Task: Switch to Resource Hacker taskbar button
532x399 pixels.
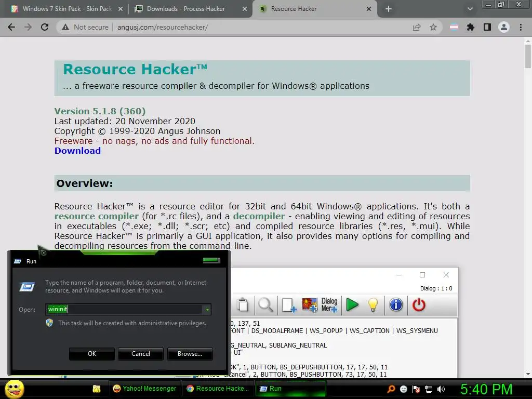Action: pos(218,389)
